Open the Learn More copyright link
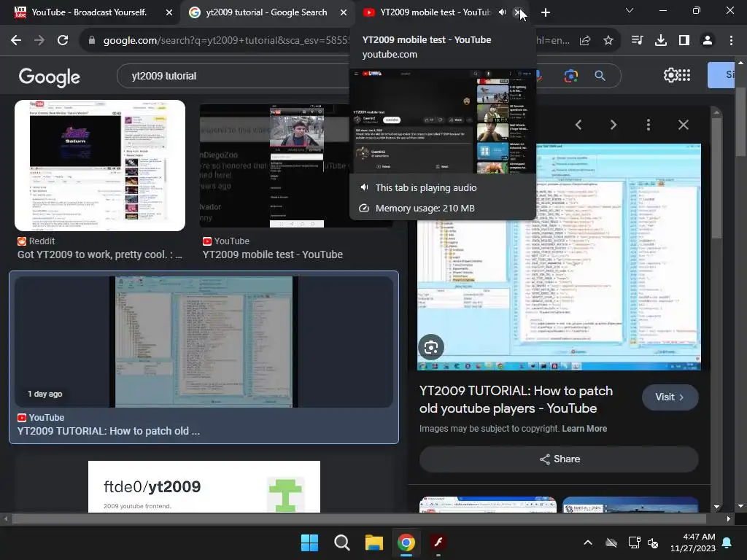Image resolution: width=747 pixels, height=560 pixels. [x=584, y=429]
